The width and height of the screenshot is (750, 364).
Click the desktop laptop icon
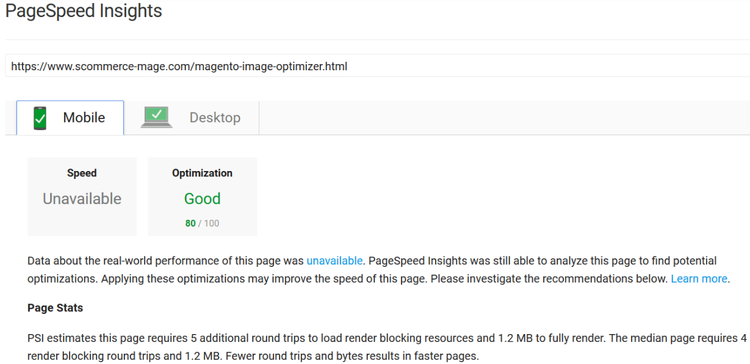[157, 117]
